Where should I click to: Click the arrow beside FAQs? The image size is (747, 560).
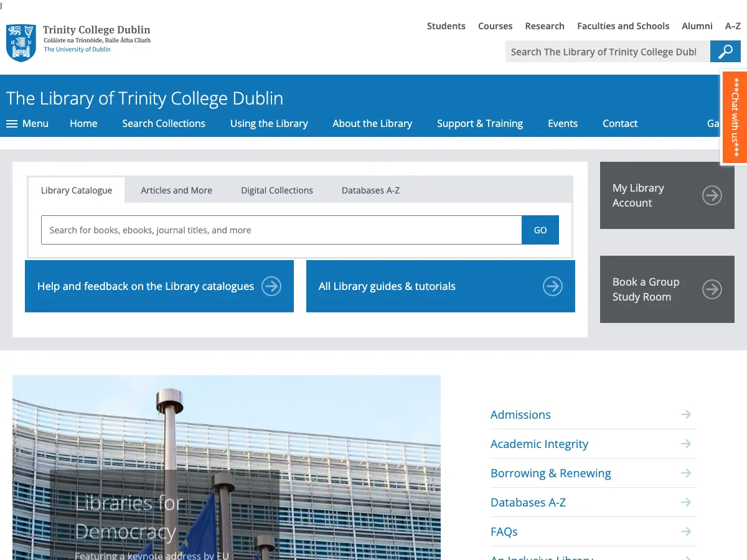686,531
